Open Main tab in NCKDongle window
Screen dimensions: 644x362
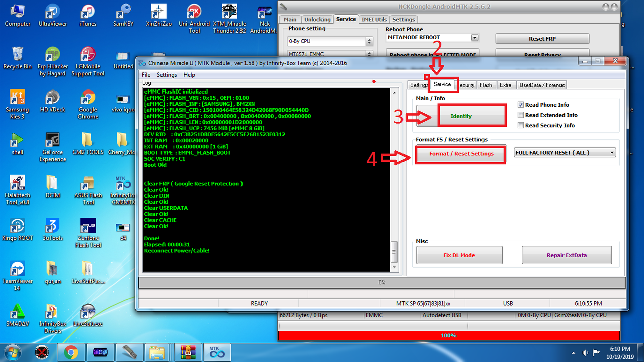click(290, 20)
